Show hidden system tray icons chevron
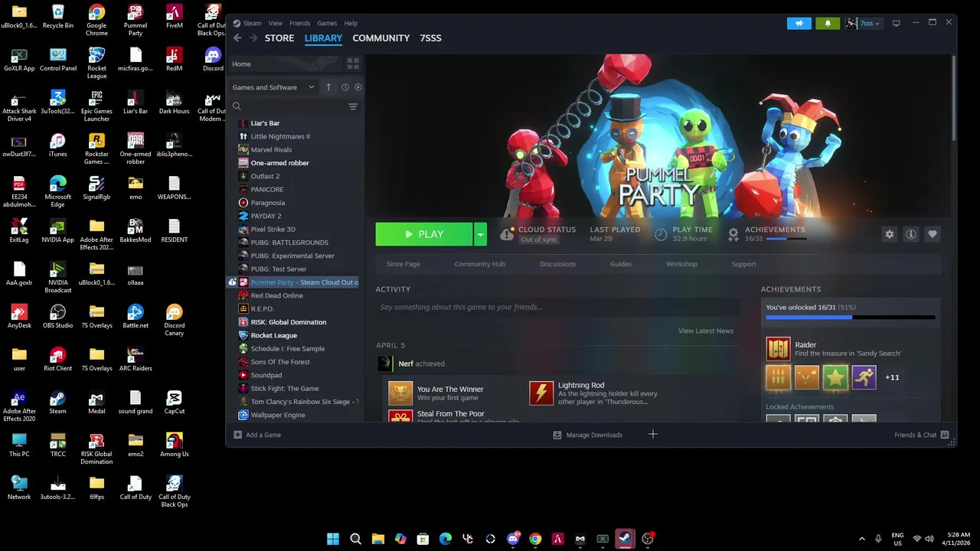 point(862,539)
